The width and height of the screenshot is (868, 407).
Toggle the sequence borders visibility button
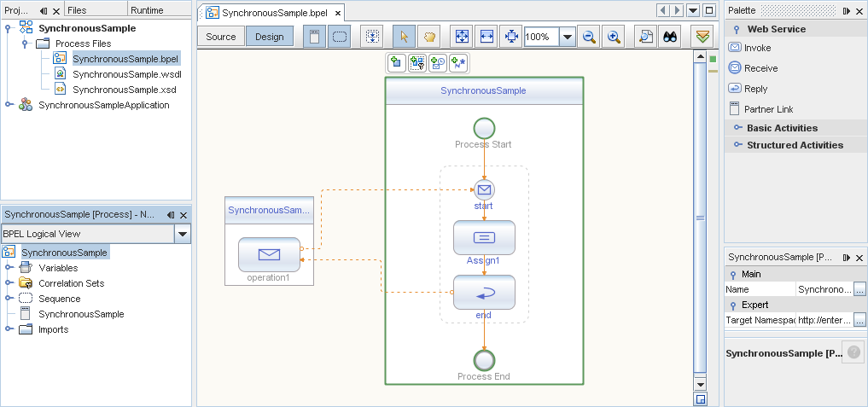point(340,37)
